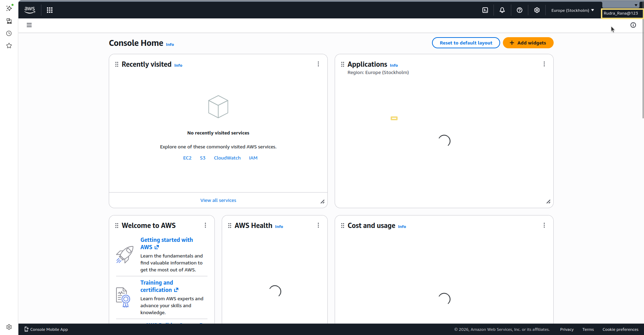This screenshot has width=644, height=335.
Task: Open the Applications widget three-dot menu
Action: [544, 64]
